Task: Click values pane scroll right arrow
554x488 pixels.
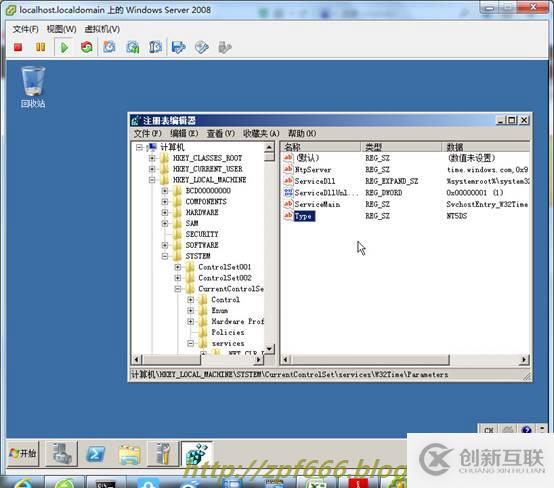Action: point(524,360)
